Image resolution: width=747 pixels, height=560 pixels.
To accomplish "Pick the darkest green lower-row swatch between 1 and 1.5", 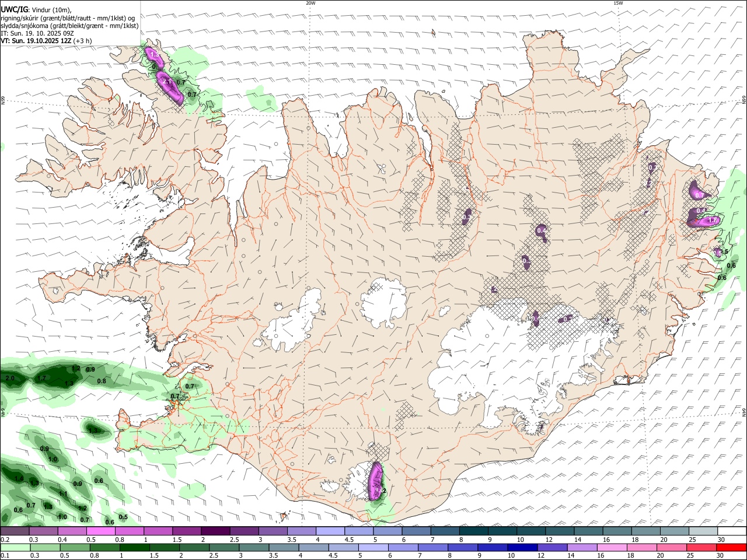I will (x=134, y=547).
